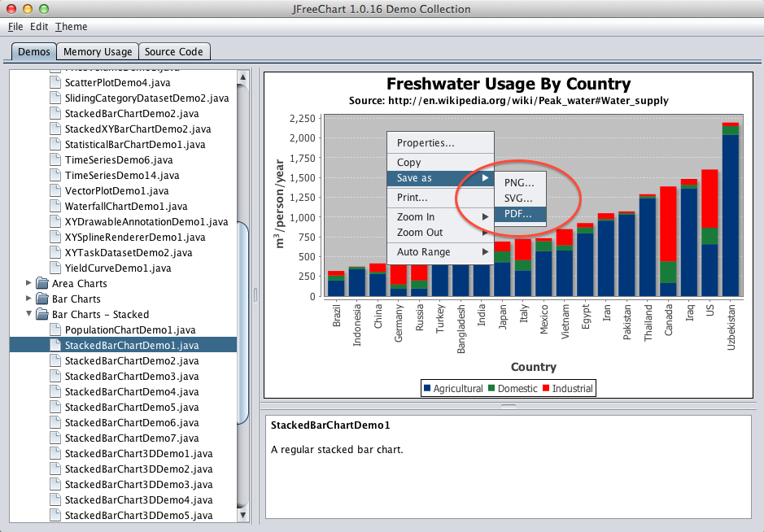Image resolution: width=764 pixels, height=532 pixels.
Task: Collapse the Bar Charts - Stacked folder
Action: [28, 314]
